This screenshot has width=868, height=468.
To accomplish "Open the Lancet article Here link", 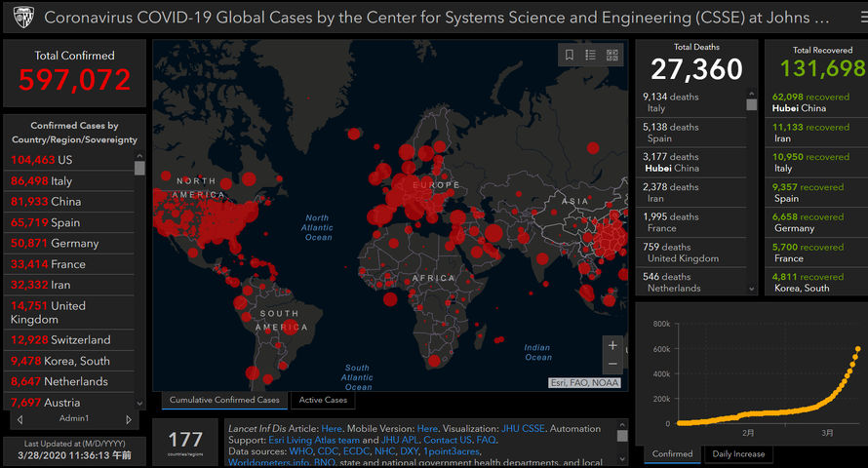I will click(332, 429).
